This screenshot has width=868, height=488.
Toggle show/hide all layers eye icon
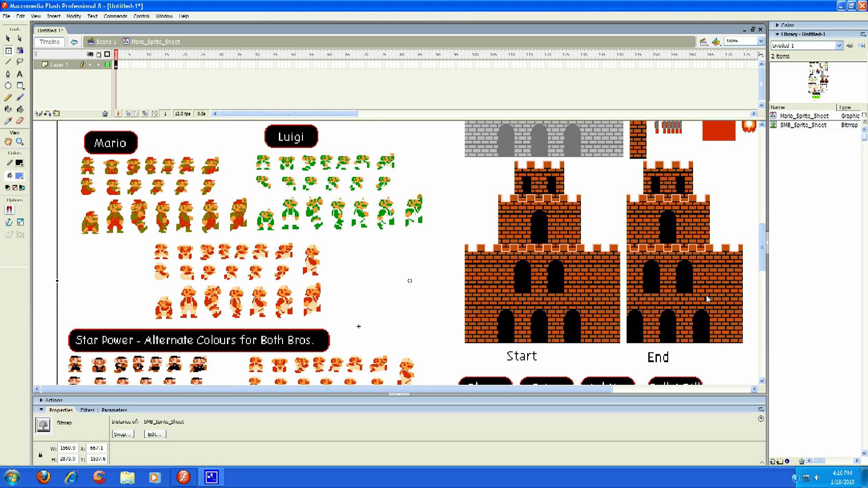(90, 54)
